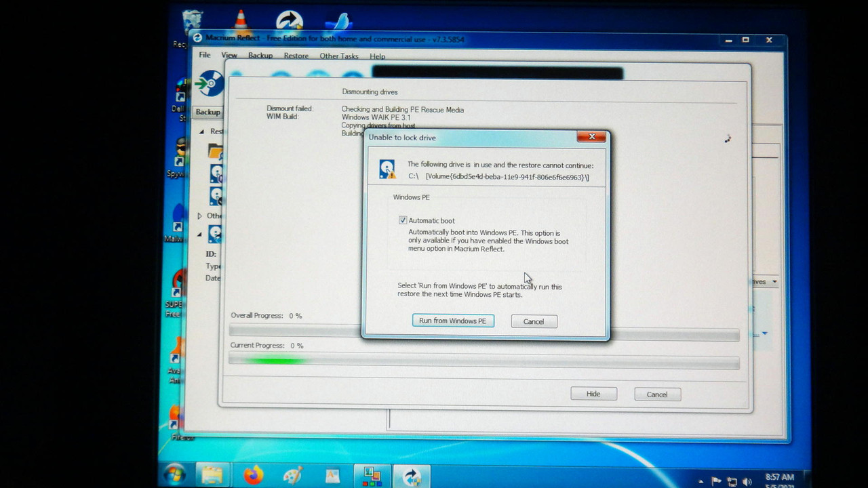Click the folder icon in left panel
The height and width of the screenshot is (488, 868).
[x=216, y=150]
